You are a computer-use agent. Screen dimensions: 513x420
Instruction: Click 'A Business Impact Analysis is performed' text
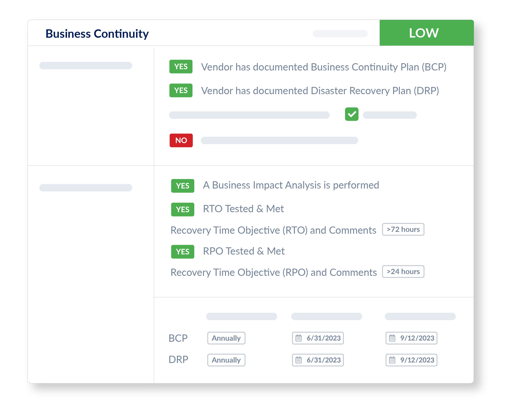[x=291, y=185]
